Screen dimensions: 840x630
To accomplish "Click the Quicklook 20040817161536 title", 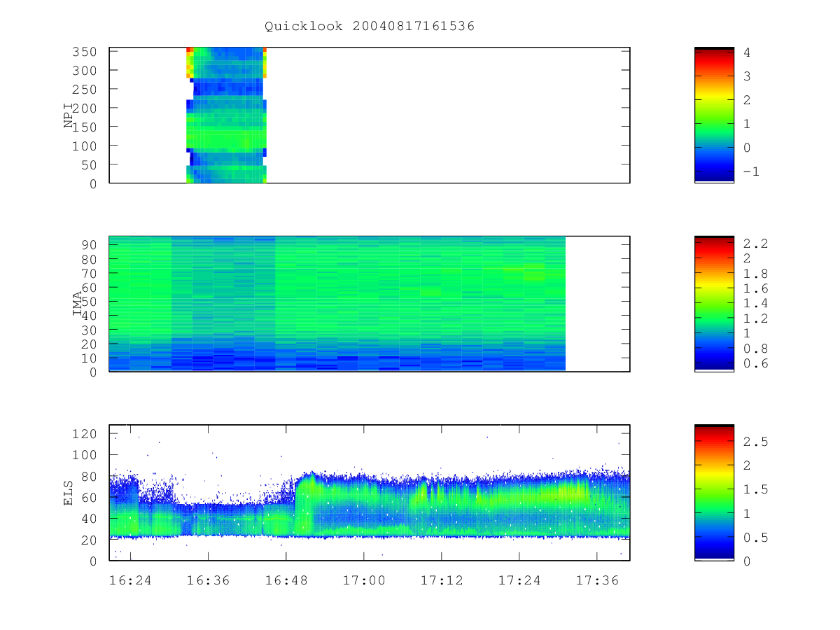I will click(370, 27).
